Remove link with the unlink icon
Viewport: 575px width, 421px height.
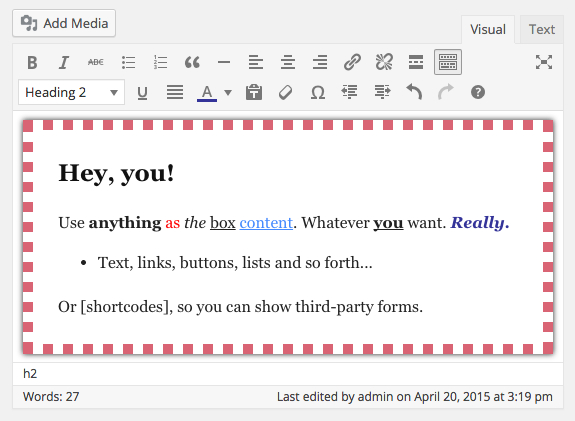tap(384, 62)
